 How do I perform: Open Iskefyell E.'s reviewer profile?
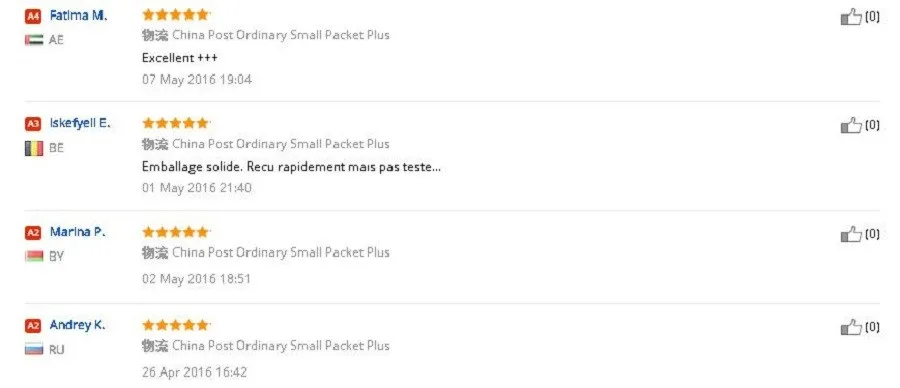tap(80, 123)
